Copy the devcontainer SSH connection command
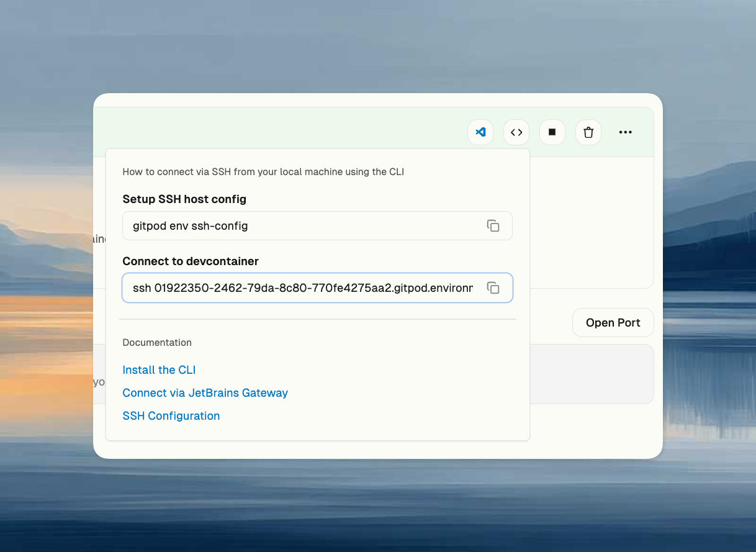This screenshot has height=552, width=756. 493,287
